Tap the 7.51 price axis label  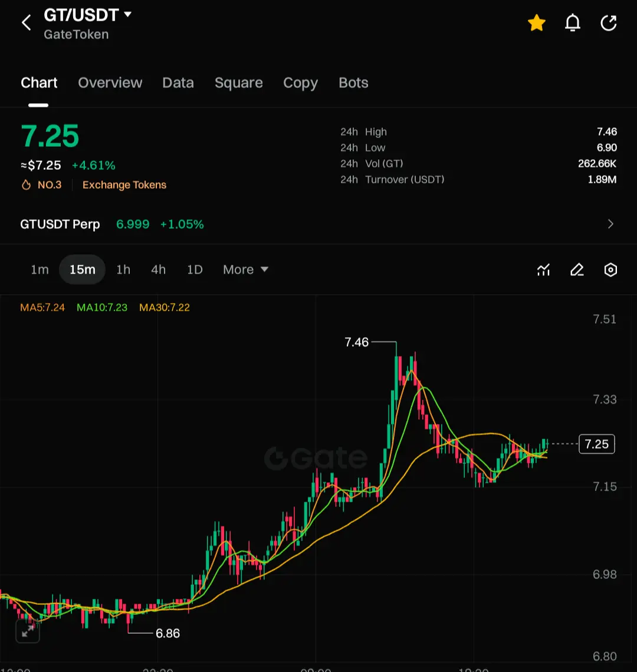(605, 319)
